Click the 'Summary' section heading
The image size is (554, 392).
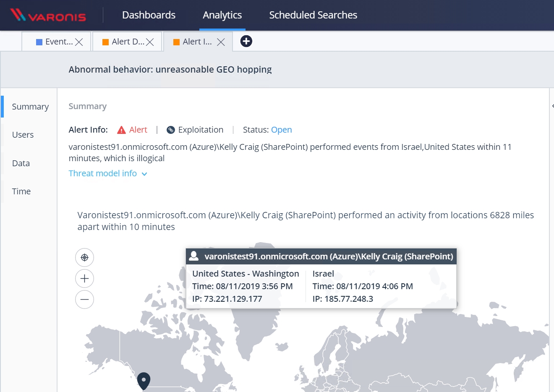[88, 106]
